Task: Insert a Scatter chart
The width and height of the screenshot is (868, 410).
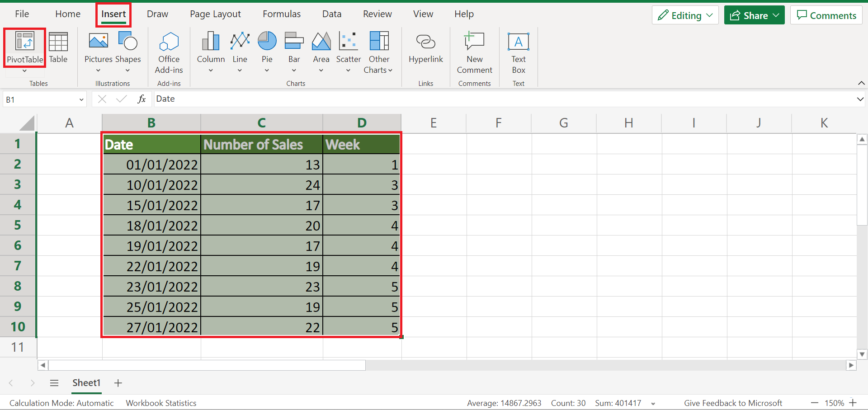Action: click(348, 47)
